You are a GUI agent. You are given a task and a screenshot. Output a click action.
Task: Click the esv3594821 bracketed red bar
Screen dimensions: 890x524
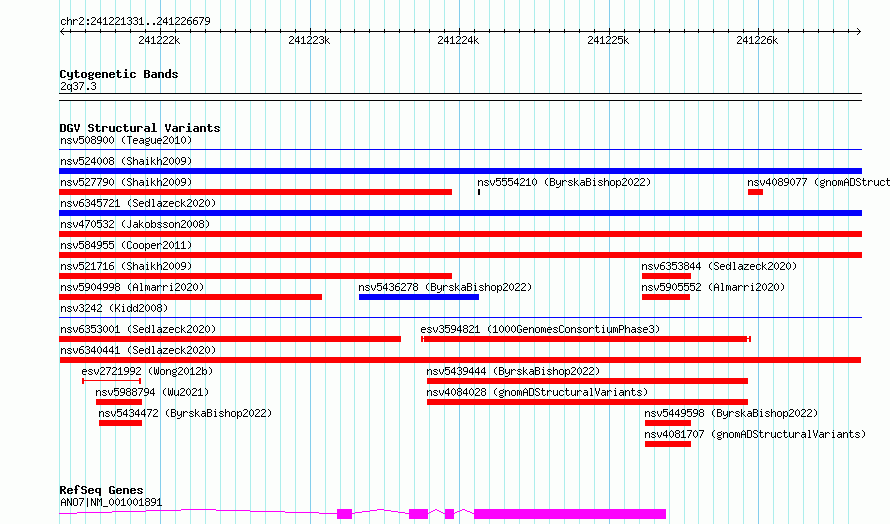[586, 339]
